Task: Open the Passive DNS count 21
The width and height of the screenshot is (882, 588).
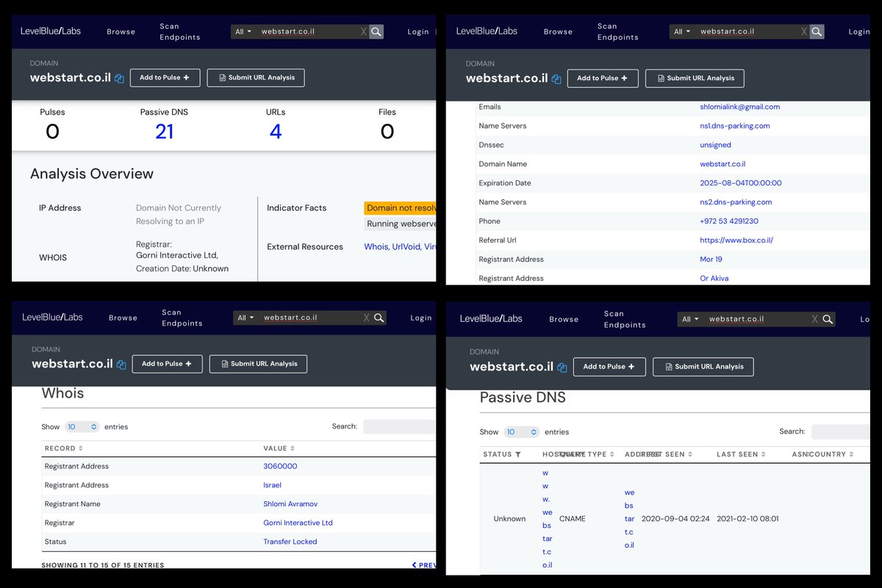Action: coord(164,132)
